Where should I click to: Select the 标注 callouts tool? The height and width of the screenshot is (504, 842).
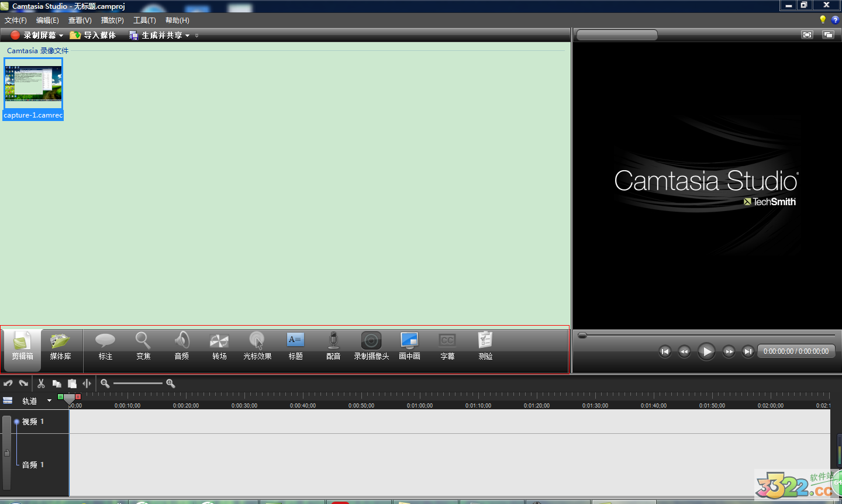tap(105, 346)
